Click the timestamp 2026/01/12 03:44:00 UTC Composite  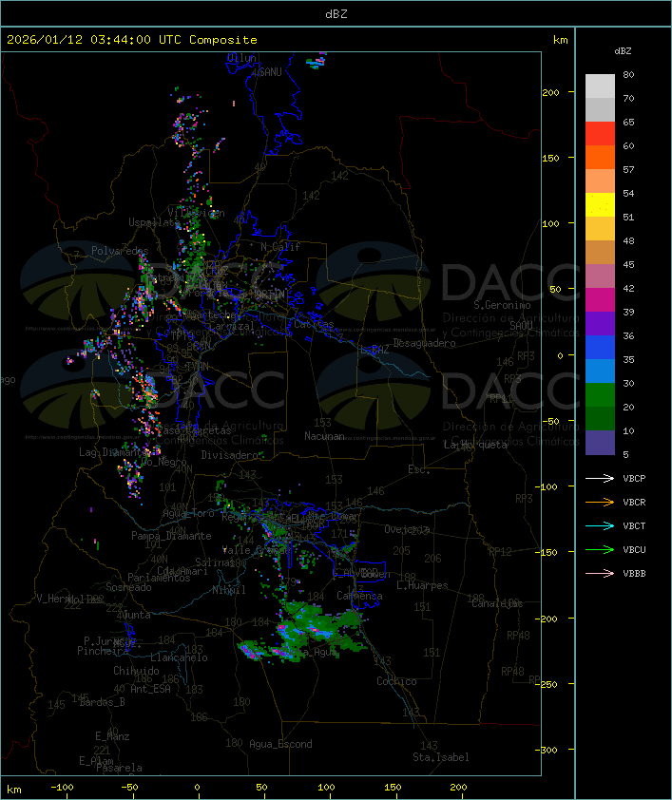point(132,40)
